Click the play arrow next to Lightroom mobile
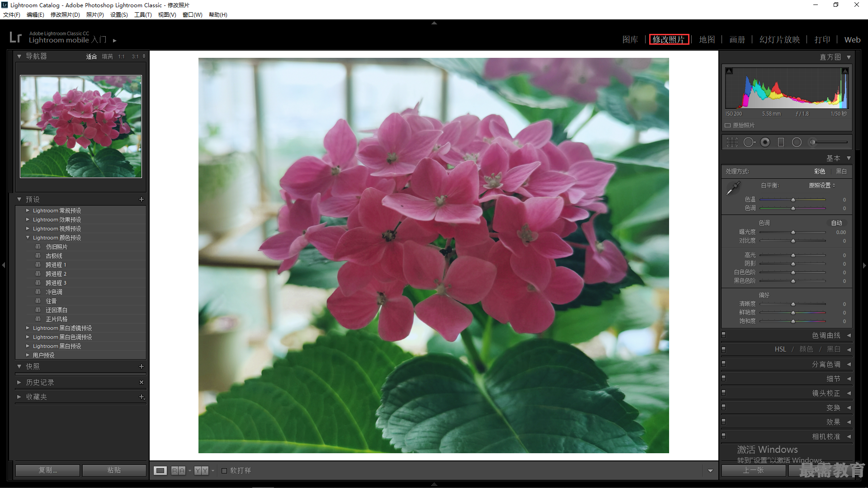868x488 pixels. coord(115,41)
